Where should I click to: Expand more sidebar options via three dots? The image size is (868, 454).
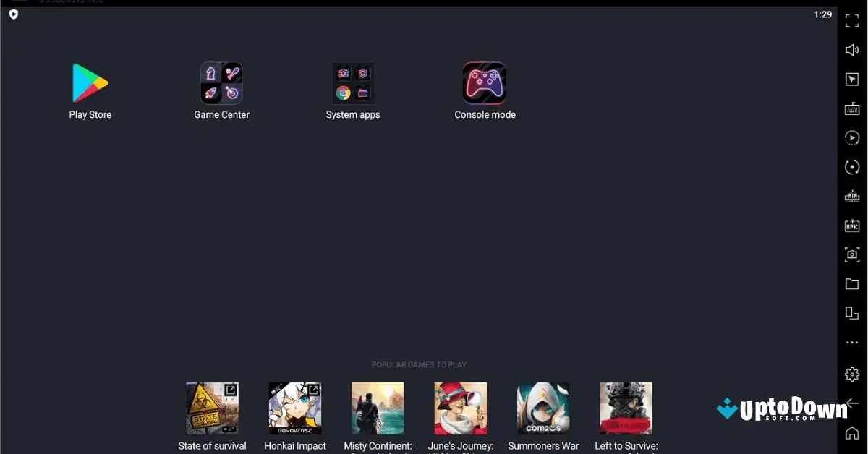click(x=852, y=342)
